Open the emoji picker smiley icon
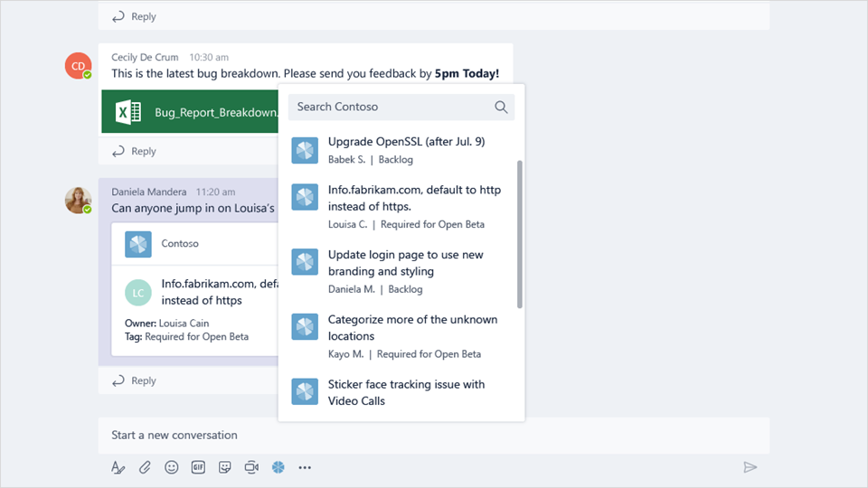 coord(172,467)
